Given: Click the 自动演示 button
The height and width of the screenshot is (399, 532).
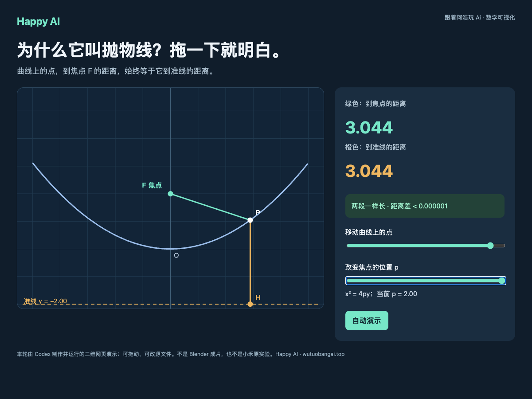Looking at the screenshot, I should (x=367, y=321).
